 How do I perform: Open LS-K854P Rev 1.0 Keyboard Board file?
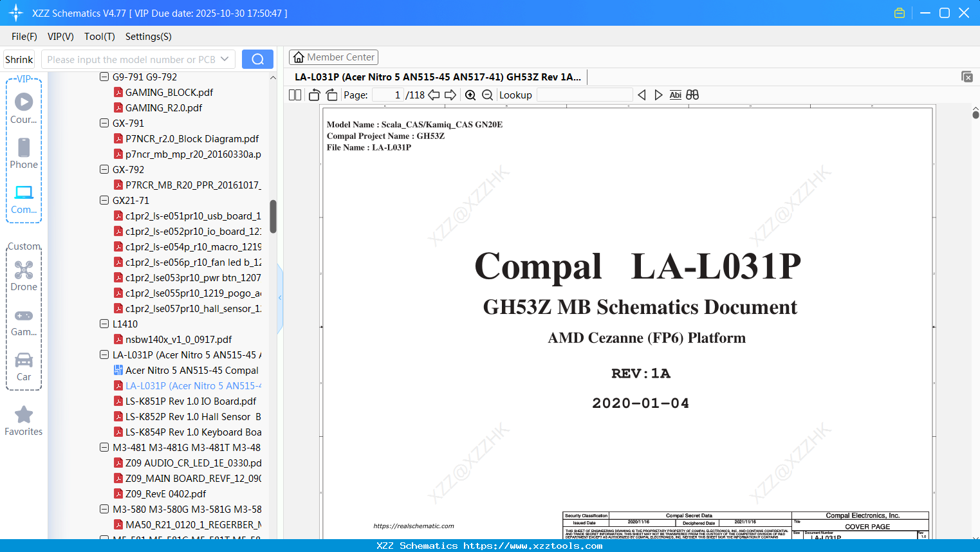coord(187,432)
